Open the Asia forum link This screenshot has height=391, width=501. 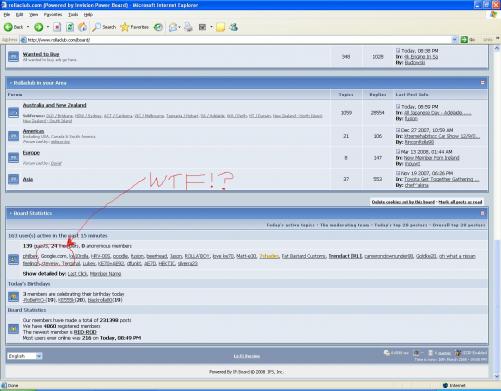(x=28, y=179)
